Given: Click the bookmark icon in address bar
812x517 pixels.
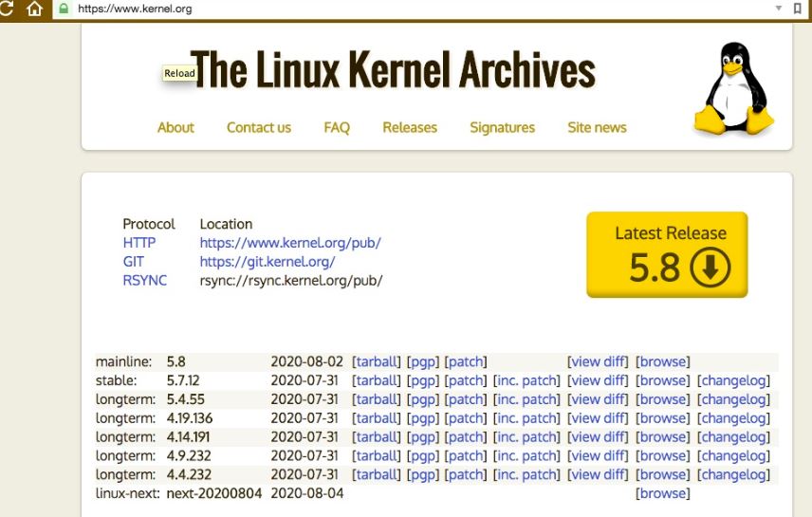Looking at the screenshot, I should coord(798,9).
